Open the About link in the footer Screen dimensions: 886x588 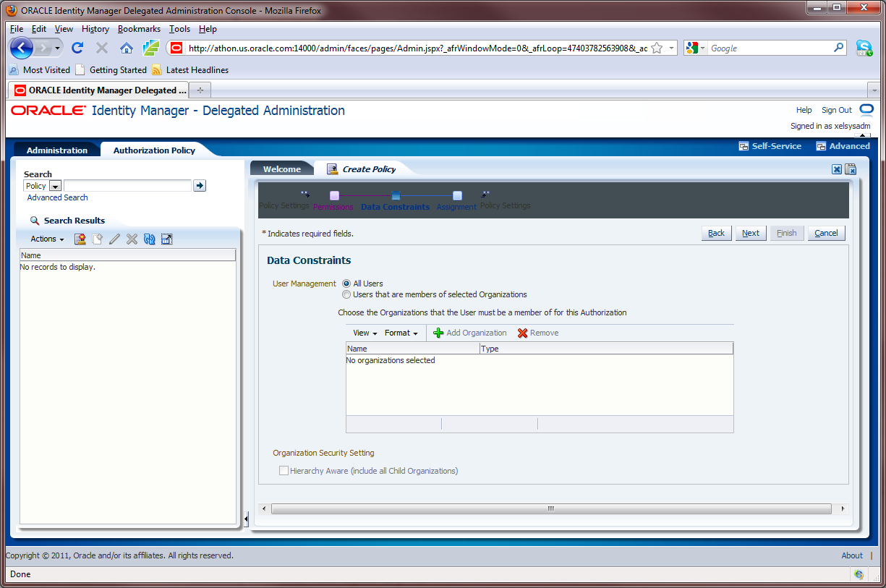852,555
